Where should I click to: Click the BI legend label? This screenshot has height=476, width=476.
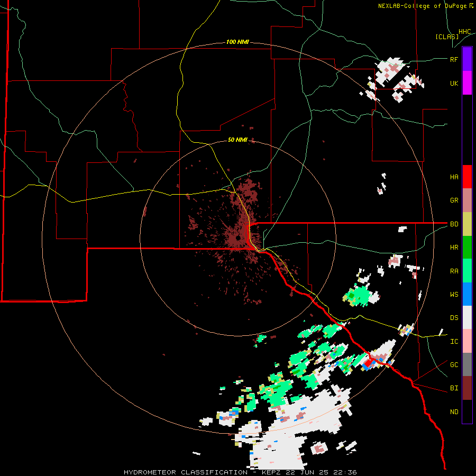[x=454, y=388]
